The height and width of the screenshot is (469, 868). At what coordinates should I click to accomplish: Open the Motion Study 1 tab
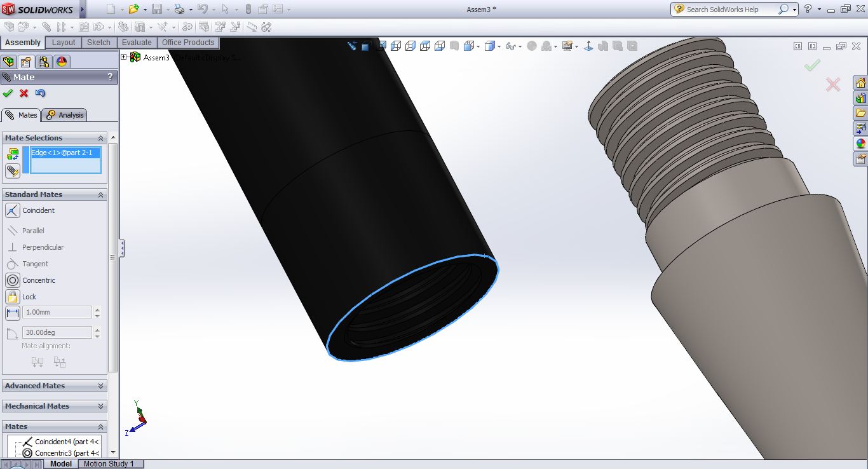pos(109,464)
